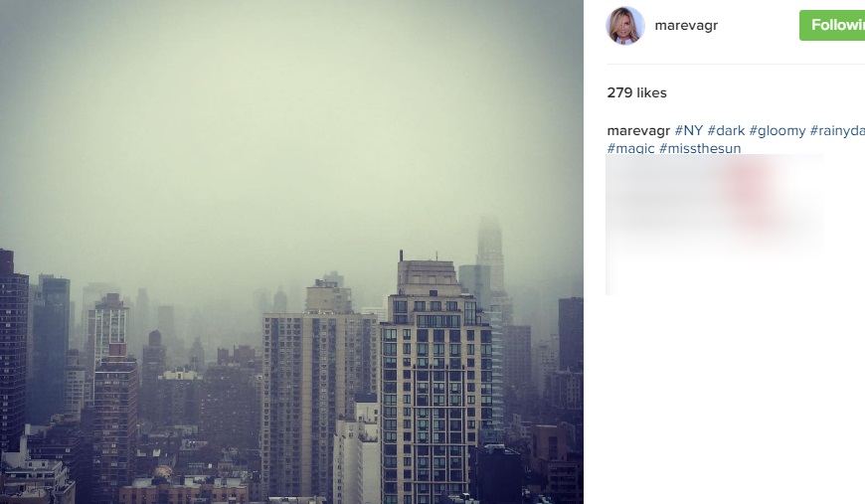Click the marevagr username beside the avatar
Image resolution: width=865 pixels, height=504 pixels.
pyautogui.click(x=686, y=26)
